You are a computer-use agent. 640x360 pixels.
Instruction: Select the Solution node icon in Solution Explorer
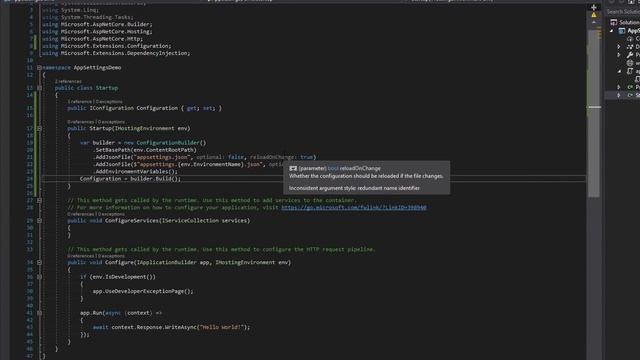pos(613,22)
